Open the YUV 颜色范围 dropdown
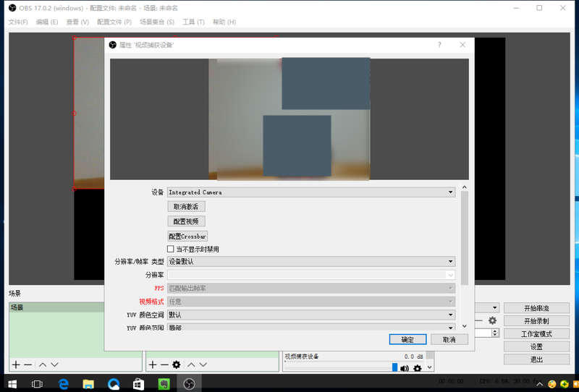This screenshot has width=579, height=392. tap(311, 327)
